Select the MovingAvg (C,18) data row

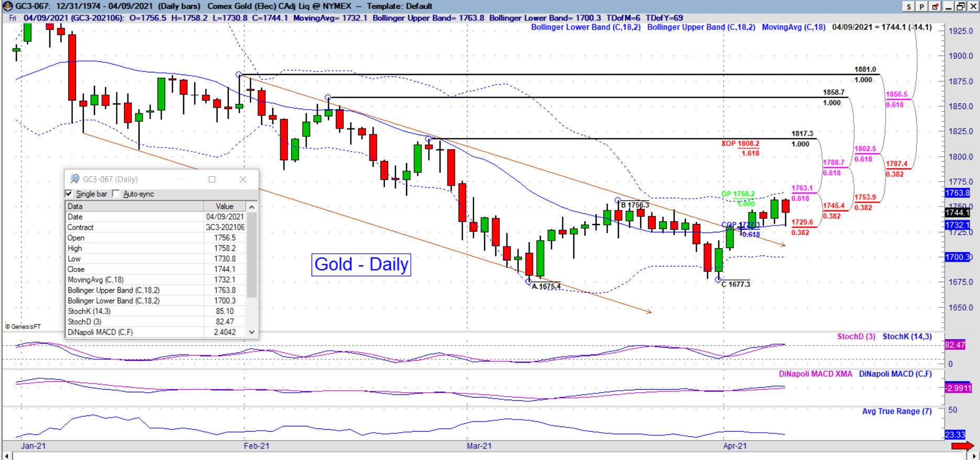[x=156, y=280]
